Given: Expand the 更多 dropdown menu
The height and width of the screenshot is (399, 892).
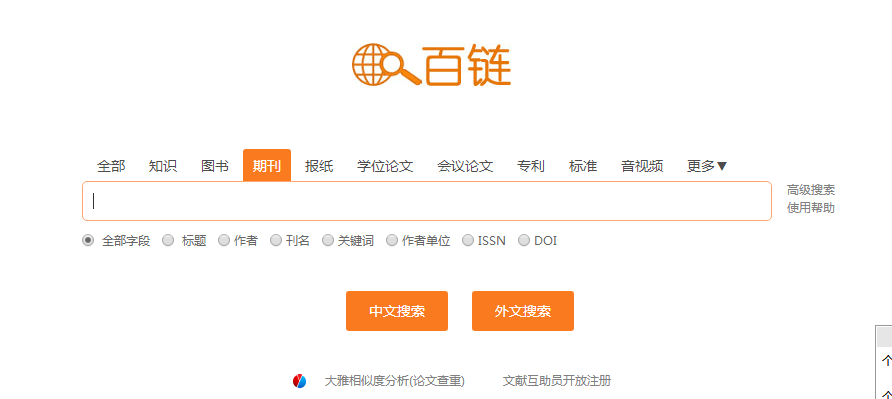Looking at the screenshot, I should (707, 166).
